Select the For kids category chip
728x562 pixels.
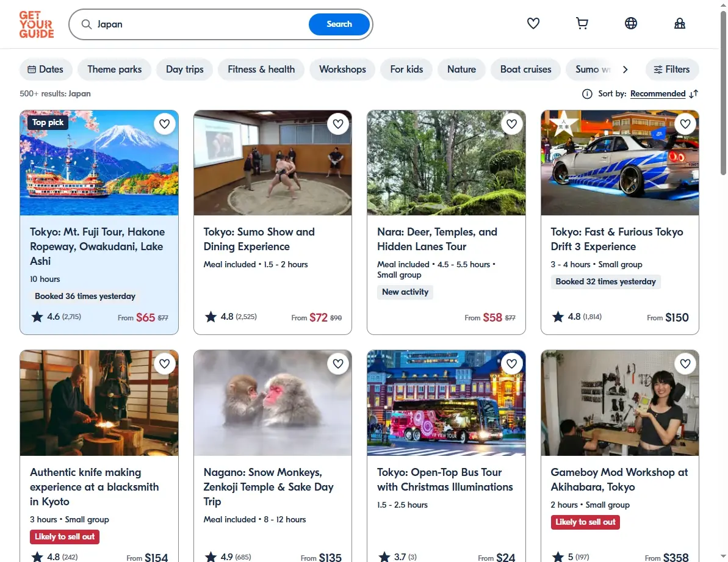click(406, 70)
